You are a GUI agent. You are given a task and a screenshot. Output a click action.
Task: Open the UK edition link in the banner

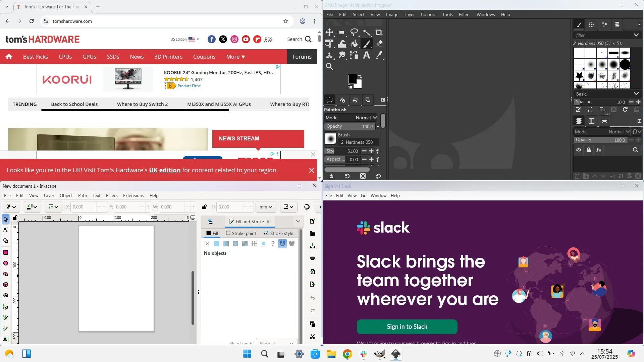165,170
